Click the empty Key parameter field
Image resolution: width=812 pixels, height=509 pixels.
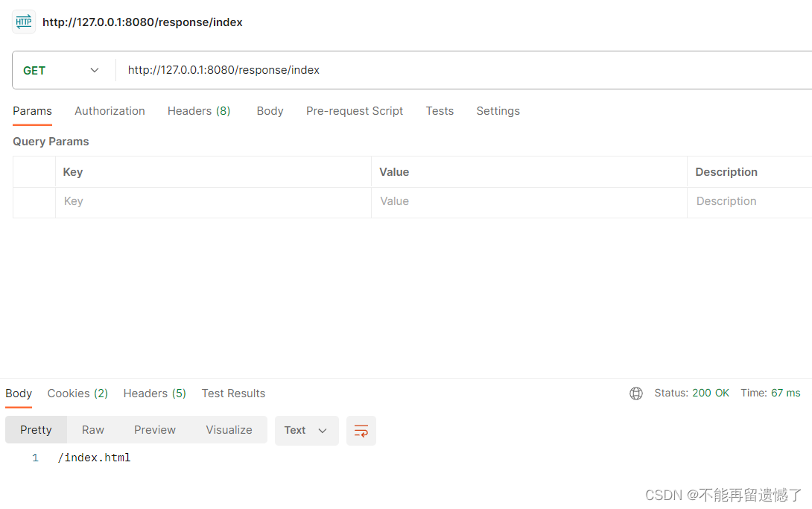[213, 202]
